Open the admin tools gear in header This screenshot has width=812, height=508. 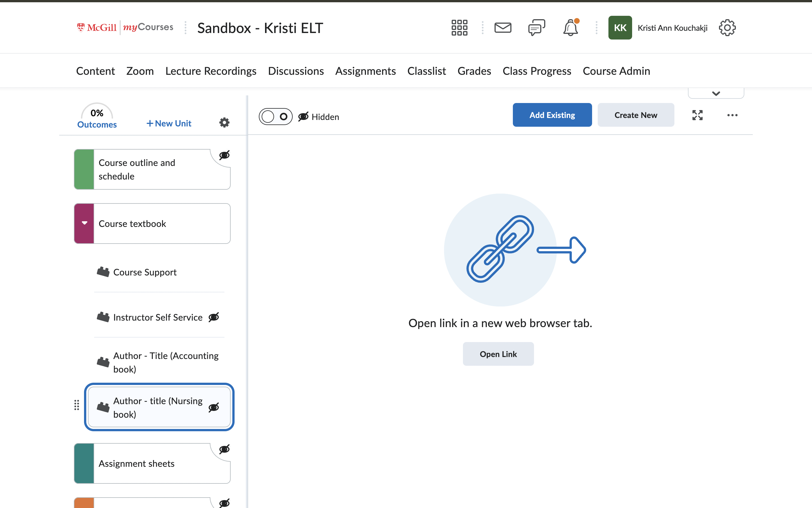tap(727, 28)
